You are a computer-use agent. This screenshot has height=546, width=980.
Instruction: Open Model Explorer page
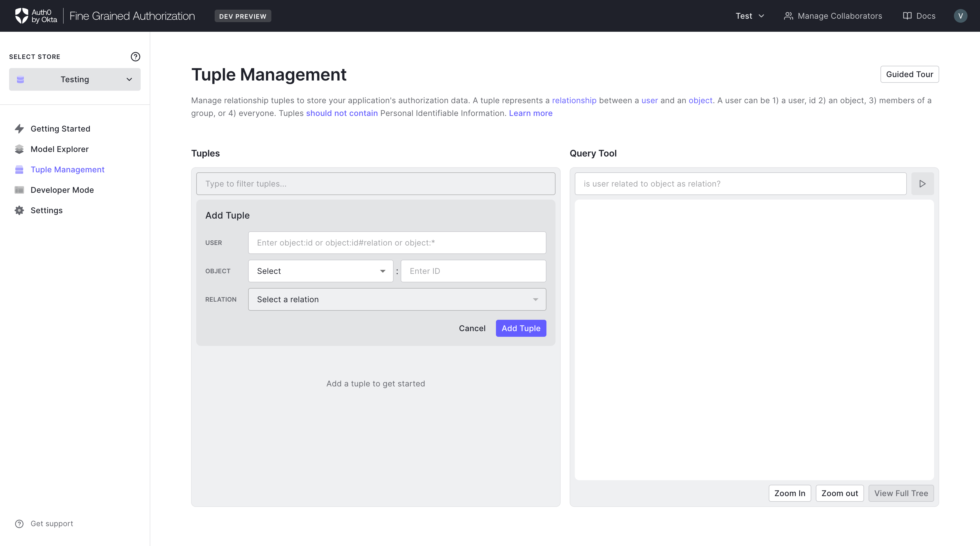click(60, 149)
